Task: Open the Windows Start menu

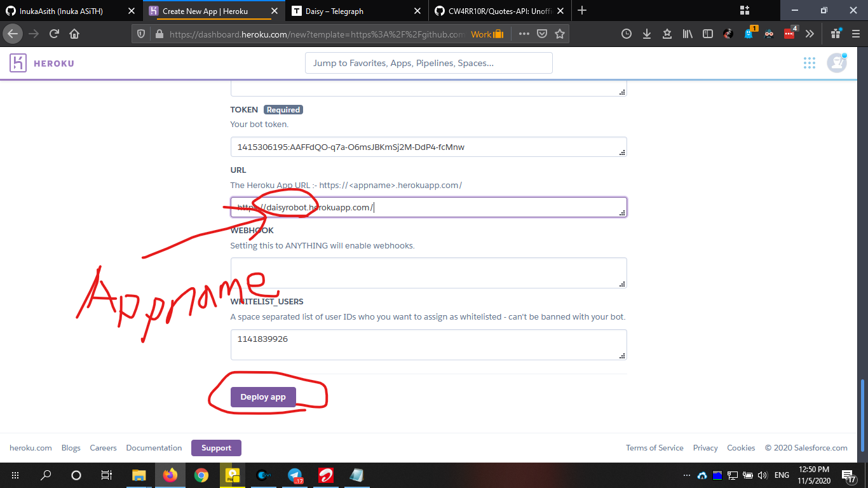Action: tap(15, 475)
